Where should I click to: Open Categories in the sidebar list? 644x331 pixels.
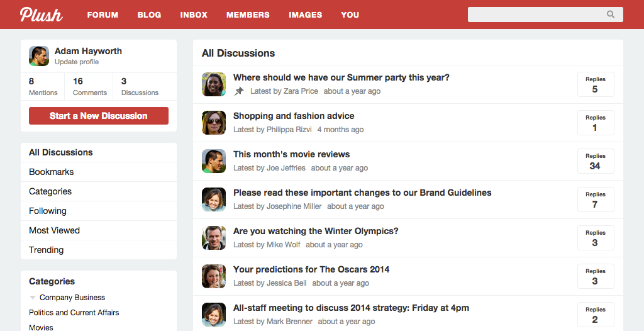pyautogui.click(x=99, y=191)
